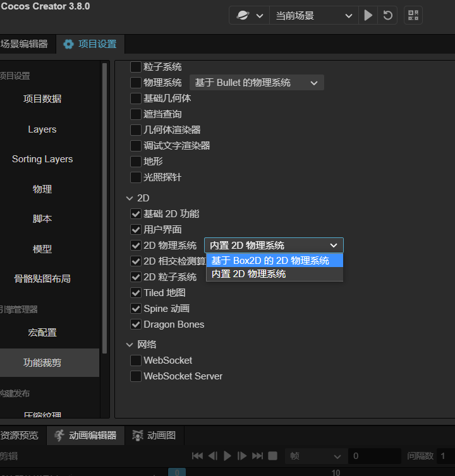The height and width of the screenshot is (476, 455).
Task: Enable the 光照探针 checkbox
Action: point(136,177)
